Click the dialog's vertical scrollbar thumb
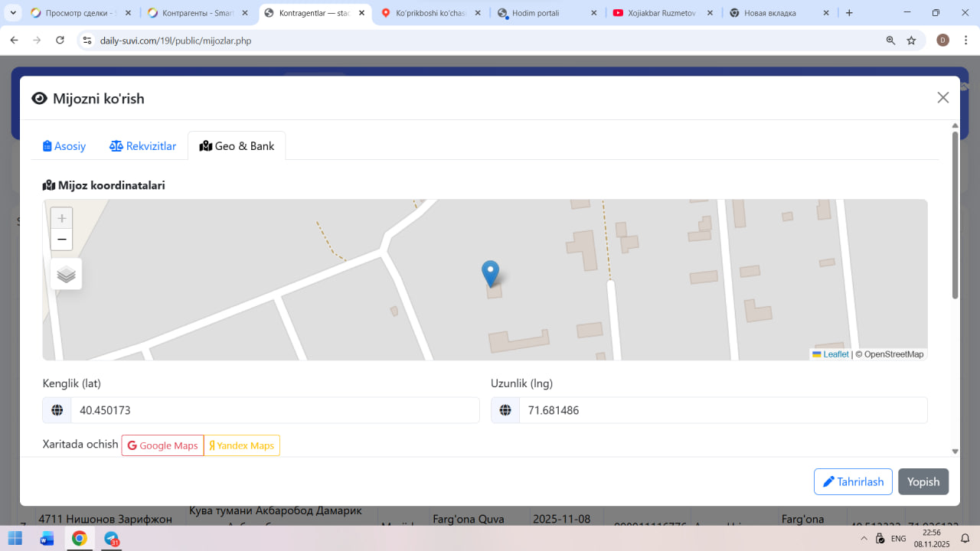The image size is (980, 551). point(955,215)
